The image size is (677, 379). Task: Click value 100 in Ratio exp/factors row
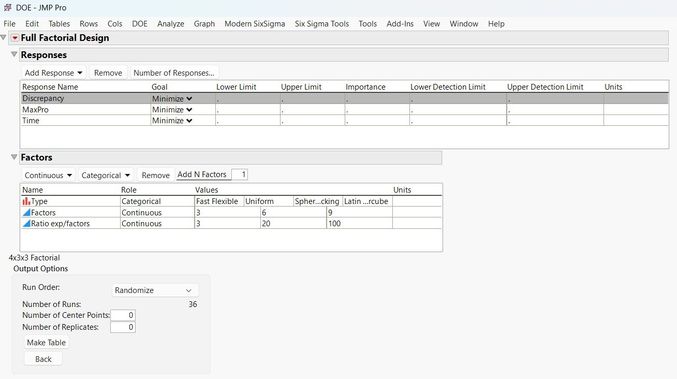coord(359,224)
